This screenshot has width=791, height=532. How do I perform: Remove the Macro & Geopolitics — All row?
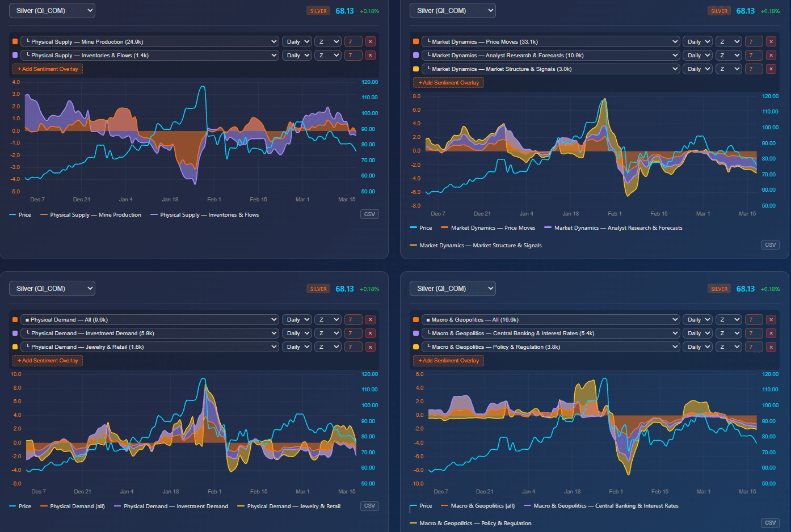[771, 319]
